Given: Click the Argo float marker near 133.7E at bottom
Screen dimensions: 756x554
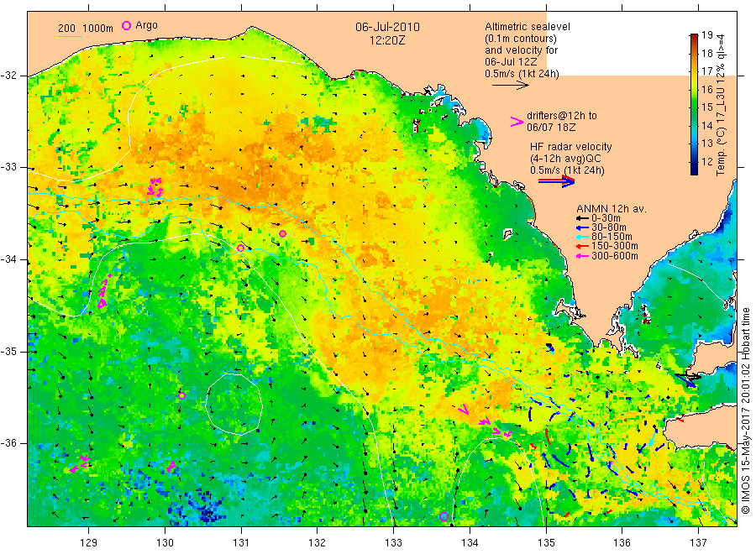Looking at the screenshot, I should (444, 516).
